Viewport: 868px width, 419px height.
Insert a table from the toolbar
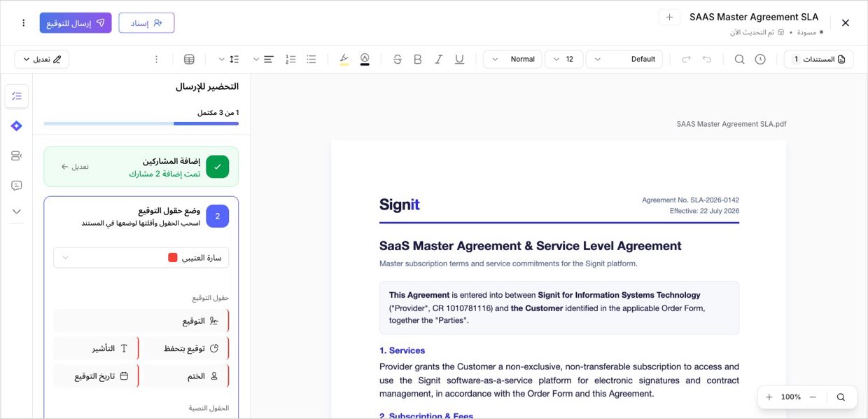189,60
